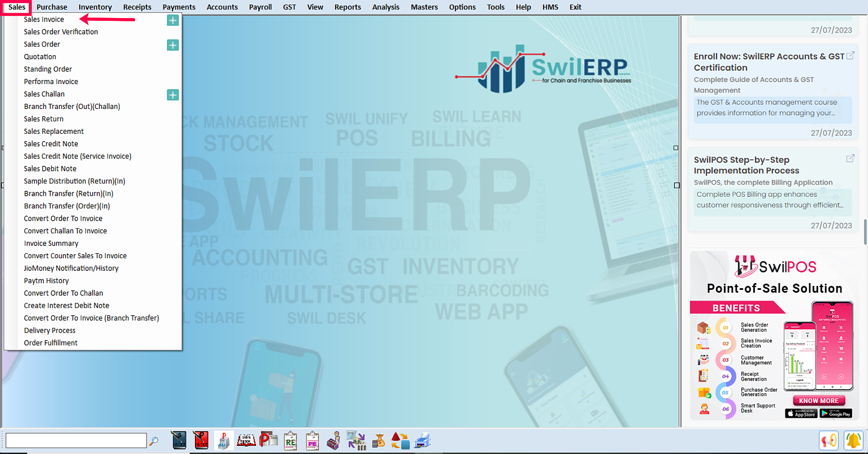Image resolution: width=868 pixels, height=454 pixels.
Task: Open the order book toolbar icon
Action: pyautogui.click(x=246, y=440)
